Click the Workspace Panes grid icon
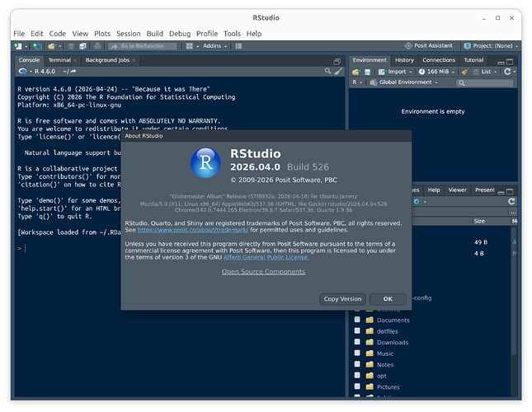532x412 pixels. click(x=190, y=46)
